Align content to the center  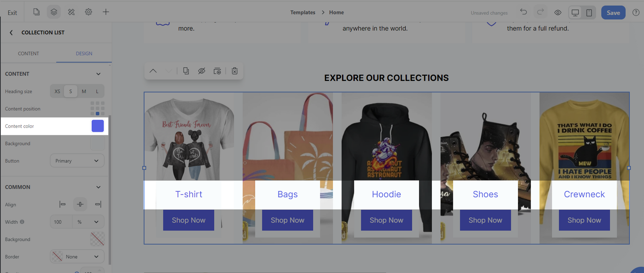coord(80,205)
